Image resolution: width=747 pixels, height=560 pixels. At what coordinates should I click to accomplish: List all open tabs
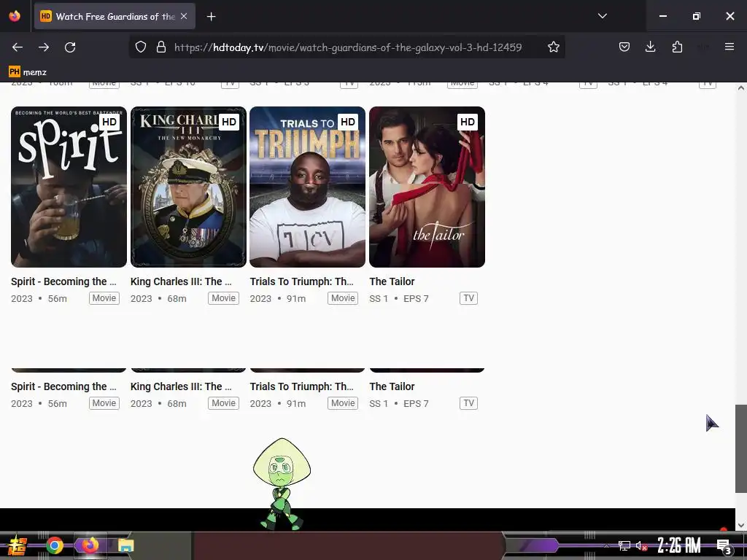point(602,16)
